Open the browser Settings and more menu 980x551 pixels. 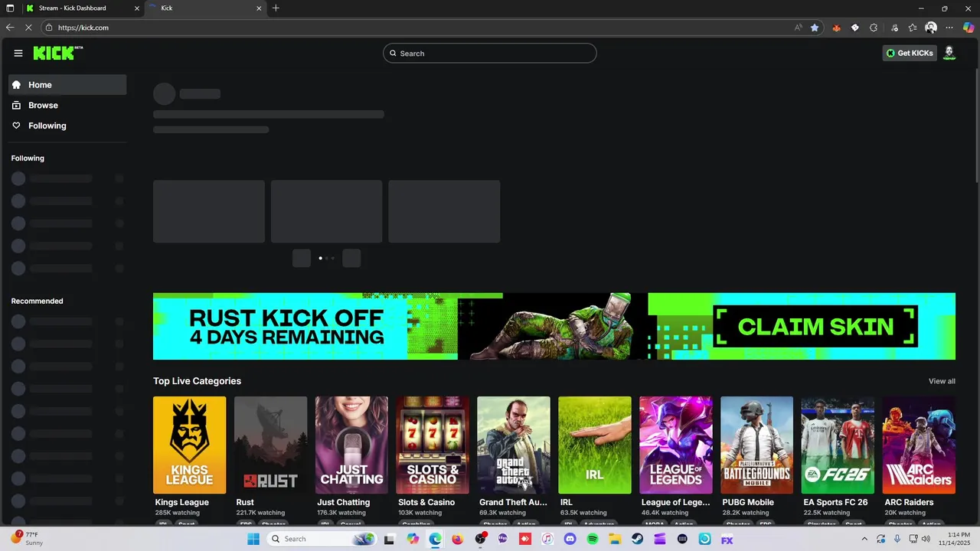(949, 28)
